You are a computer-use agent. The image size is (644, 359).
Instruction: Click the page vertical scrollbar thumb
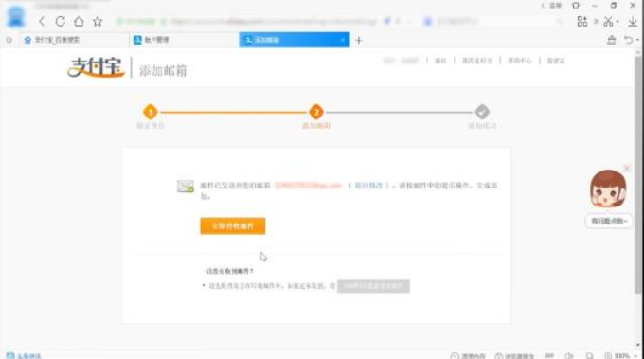[637, 174]
